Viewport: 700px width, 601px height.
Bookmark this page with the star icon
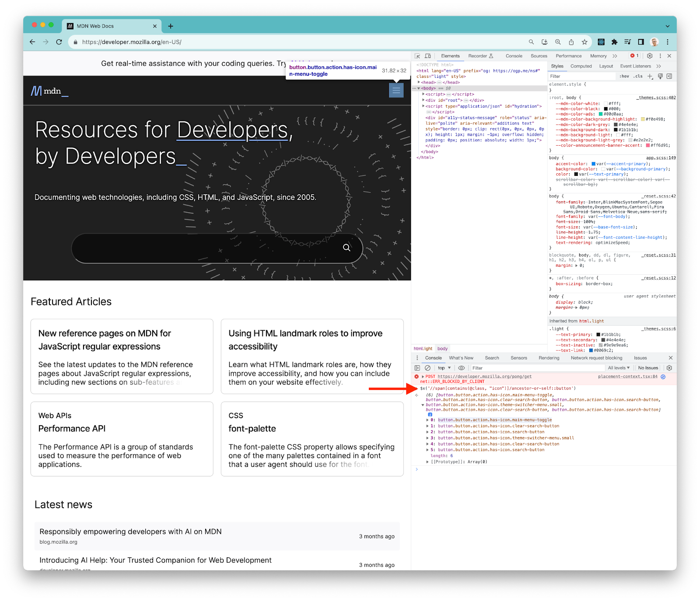pos(584,42)
